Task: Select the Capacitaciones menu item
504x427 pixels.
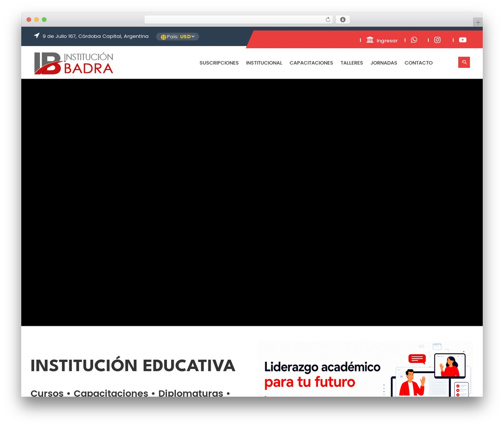Action: 311,63
